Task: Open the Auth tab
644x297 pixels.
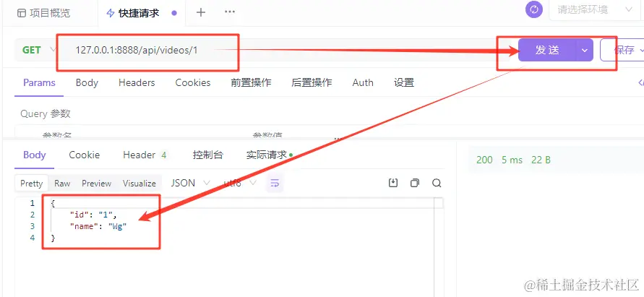Action: coord(363,82)
